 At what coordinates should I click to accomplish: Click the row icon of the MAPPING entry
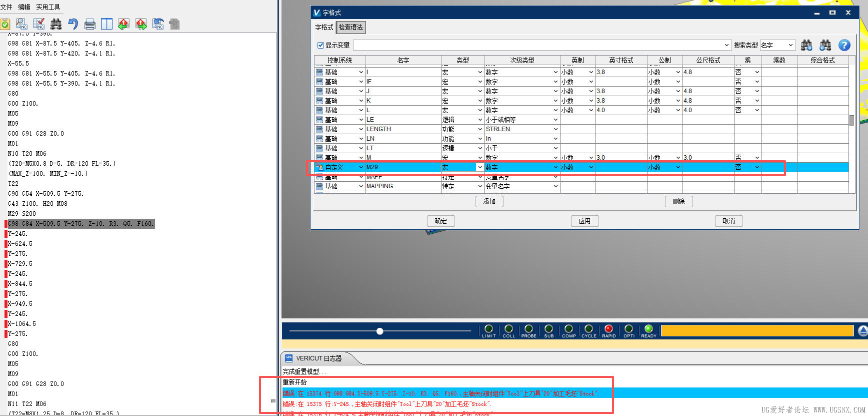[319, 186]
